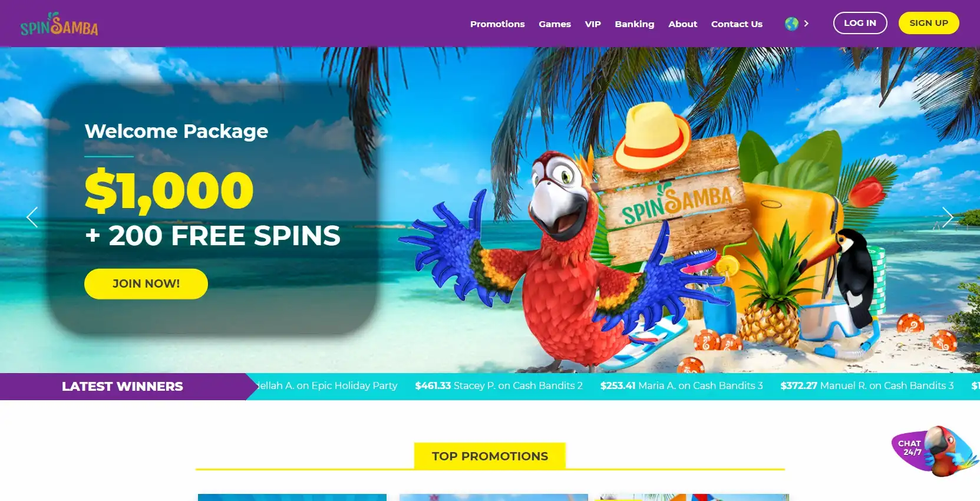Select the TOP PROMOTIONS tab heading
Screen dimensions: 980x501
[490, 456]
